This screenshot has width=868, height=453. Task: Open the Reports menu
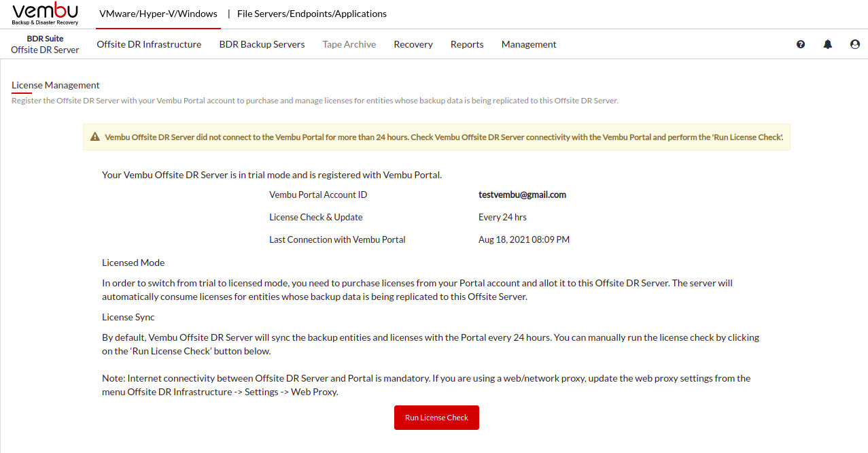point(467,44)
